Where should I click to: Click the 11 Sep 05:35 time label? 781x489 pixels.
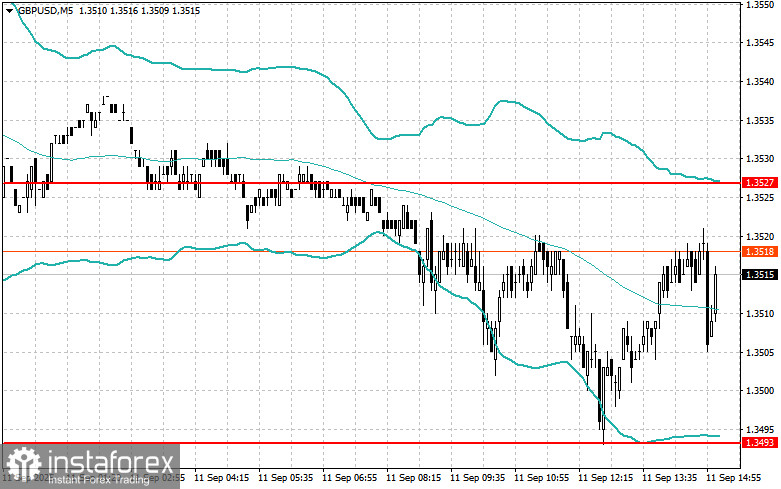click(x=285, y=478)
